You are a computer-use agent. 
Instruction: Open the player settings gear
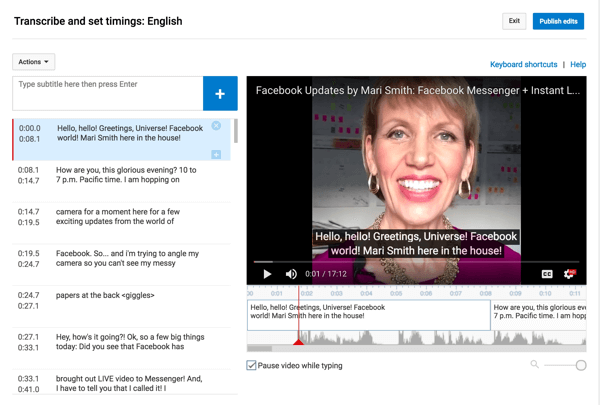point(569,274)
